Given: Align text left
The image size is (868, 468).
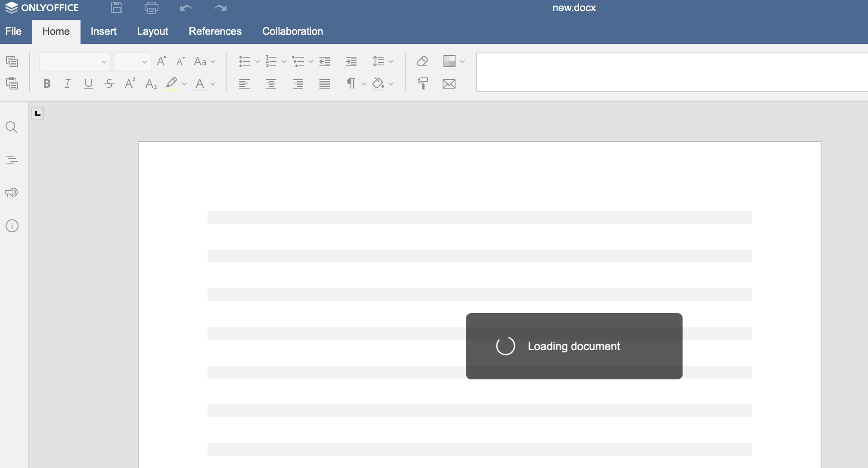Looking at the screenshot, I should 245,84.
